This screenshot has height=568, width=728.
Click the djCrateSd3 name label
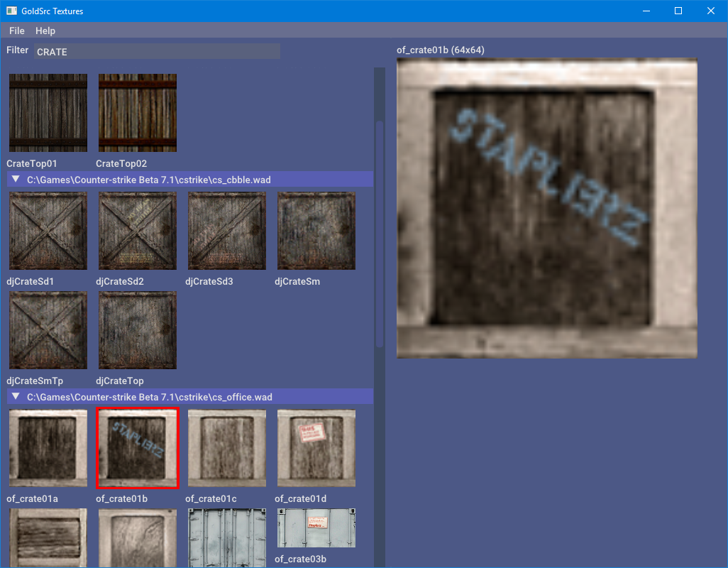tap(209, 281)
